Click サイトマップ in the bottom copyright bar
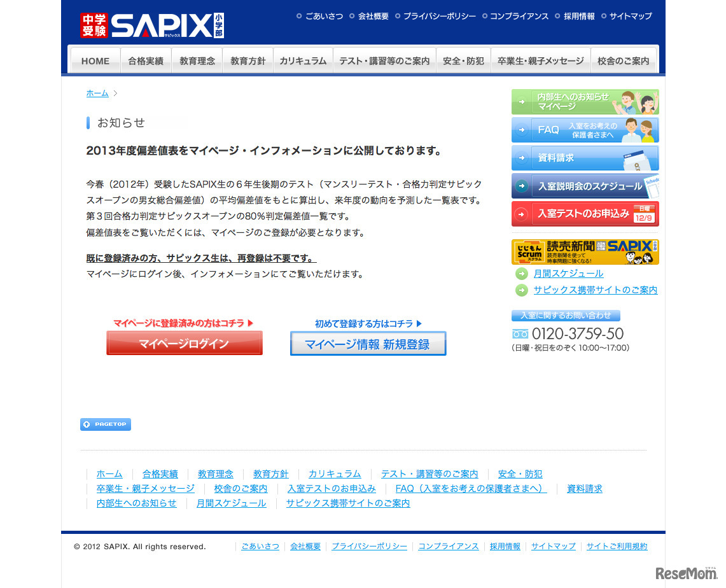 point(554,547)
